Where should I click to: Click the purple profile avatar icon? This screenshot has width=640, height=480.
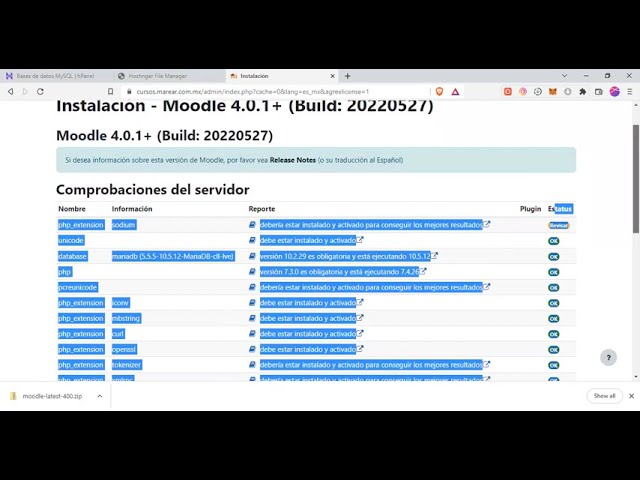coord(615,92)
